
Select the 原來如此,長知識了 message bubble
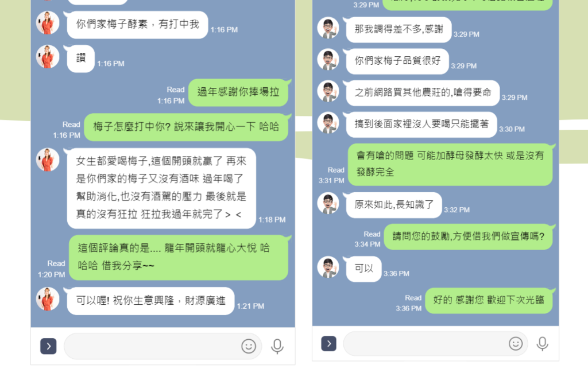pyautogui.click(x=394, y=205)
